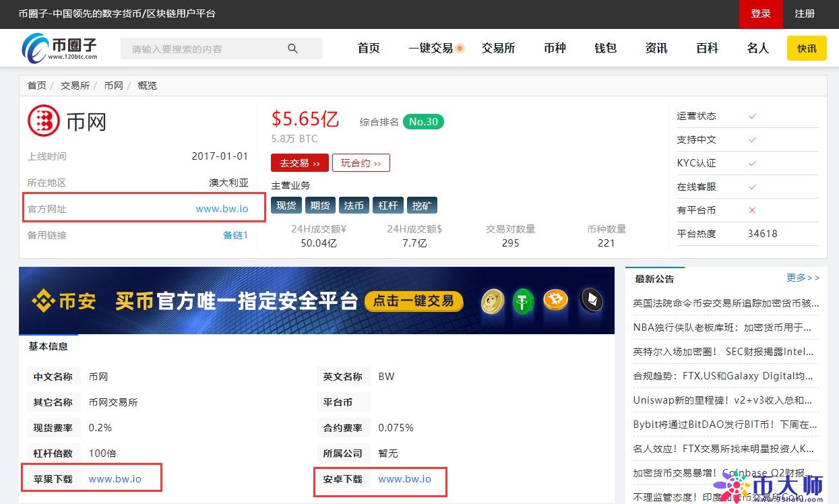Image resolution: width=839 pixels, height=504 pixels.
Task: Click the yellow 快讯 button
Action: tap(807, 49)
